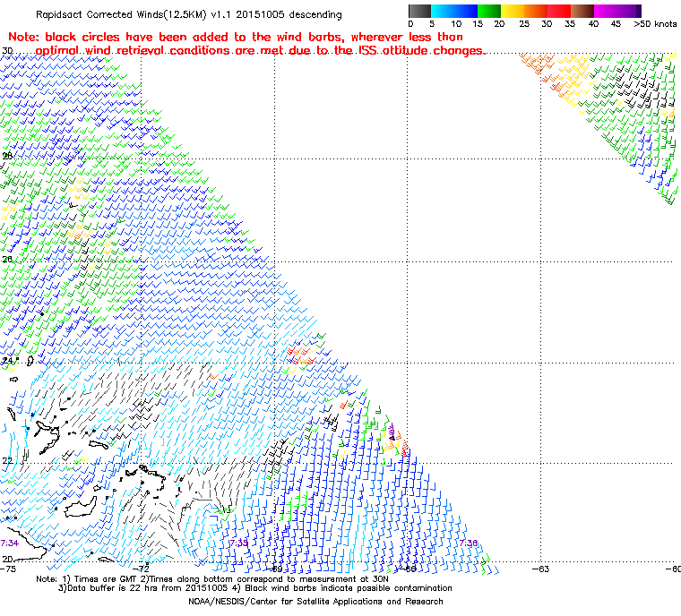Click the latitude label 26
This screenshot has width=681, height=616.
pyautogui.click(x=7, y=259)
